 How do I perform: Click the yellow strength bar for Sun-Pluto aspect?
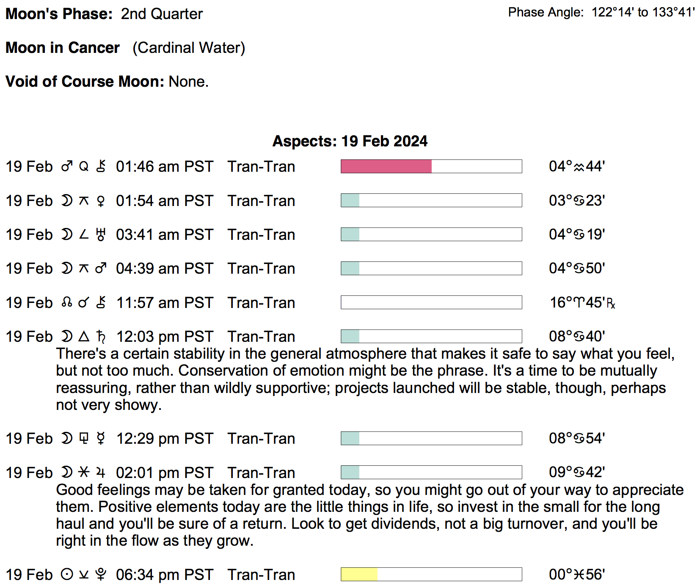point(359,574)
